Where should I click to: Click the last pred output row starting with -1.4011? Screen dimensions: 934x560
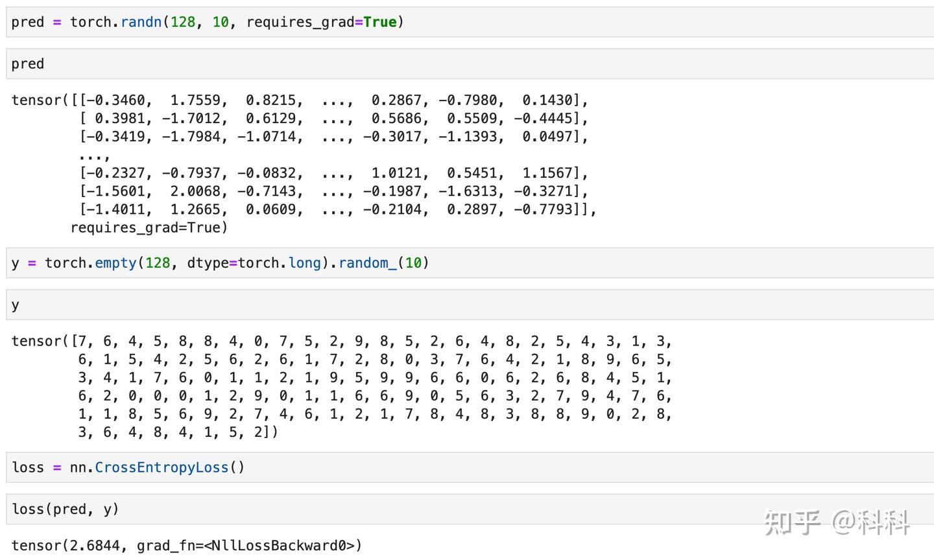point(337,209)
